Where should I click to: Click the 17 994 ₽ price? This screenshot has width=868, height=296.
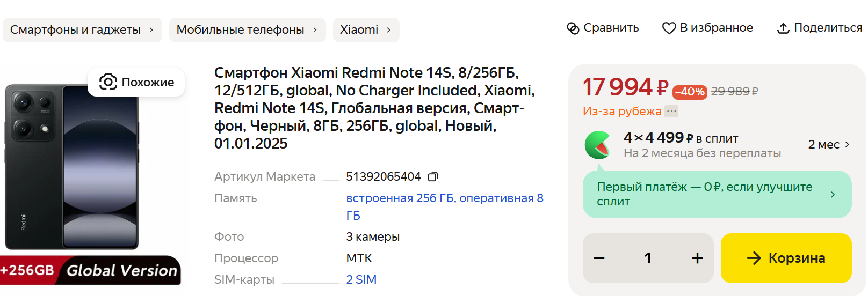[x=625, y=87]
